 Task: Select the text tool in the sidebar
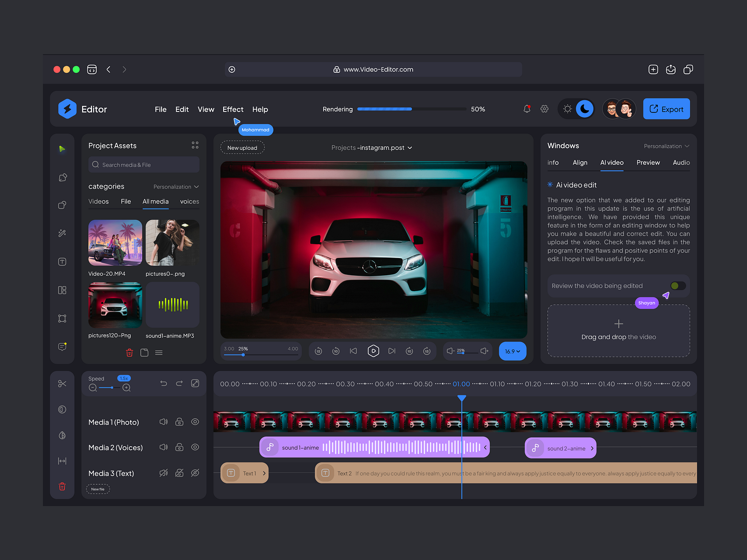62,262
